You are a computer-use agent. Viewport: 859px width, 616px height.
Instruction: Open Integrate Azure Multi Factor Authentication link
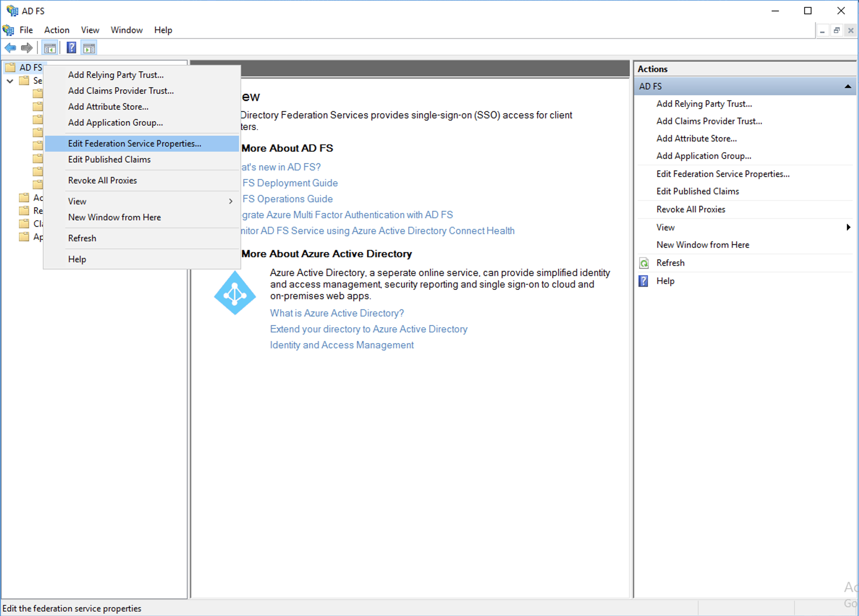347,215
